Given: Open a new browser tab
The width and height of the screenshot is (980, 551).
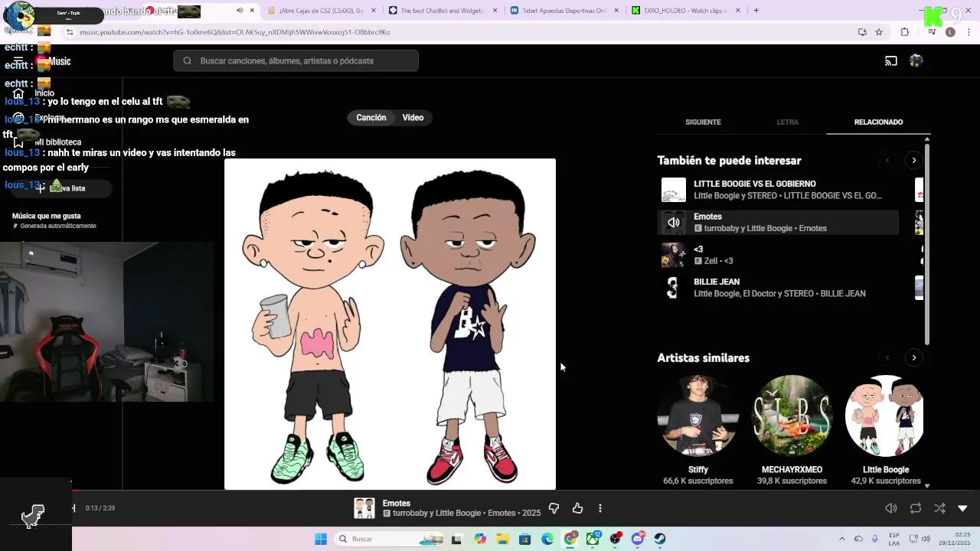Looking at the screenshot, I should pyautogui.click(x=756, y=11).
